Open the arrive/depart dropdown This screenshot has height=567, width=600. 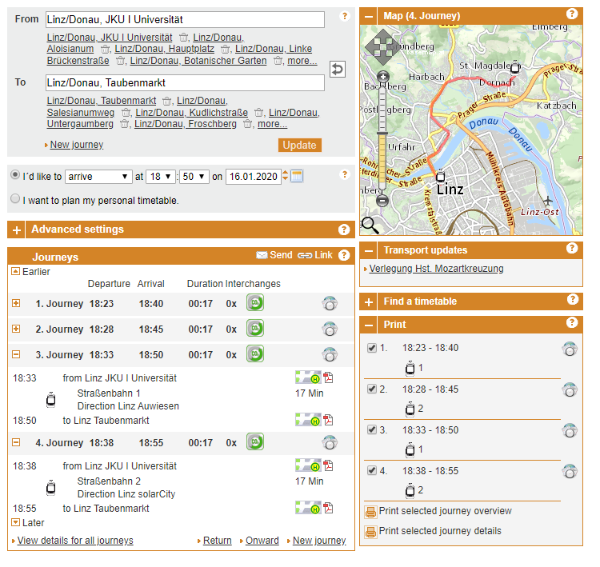(x=98, y=176)
